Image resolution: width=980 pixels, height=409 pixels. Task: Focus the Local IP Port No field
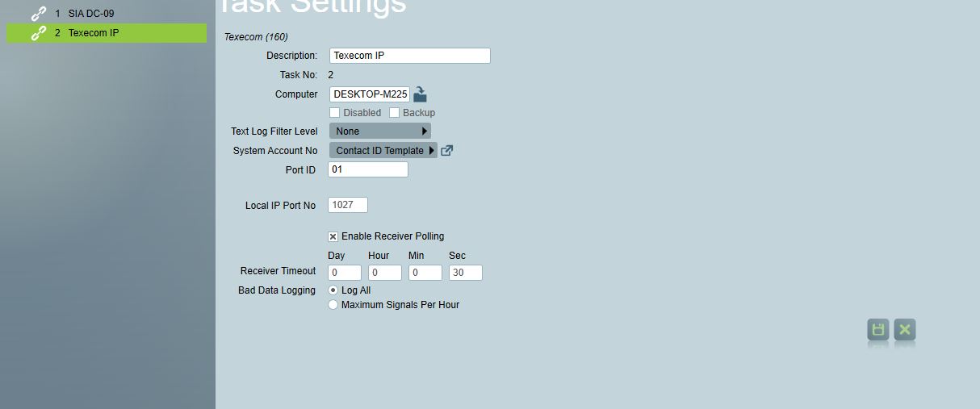point(348,205)
